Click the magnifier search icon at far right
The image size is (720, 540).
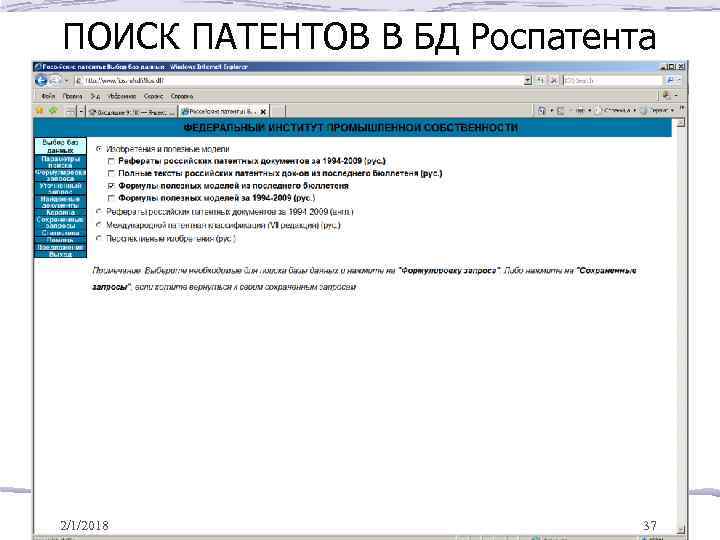[x=670, y=80]
